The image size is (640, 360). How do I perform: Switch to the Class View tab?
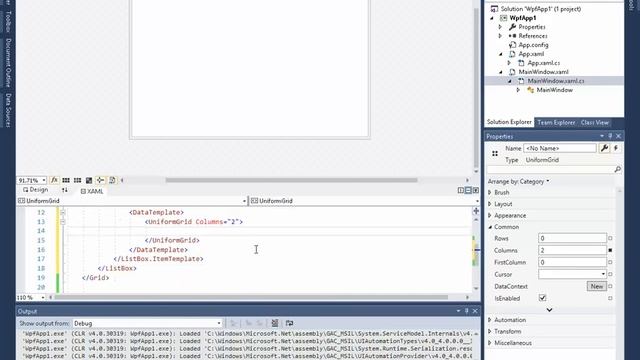pyautogui.click(x=595, y=122)
